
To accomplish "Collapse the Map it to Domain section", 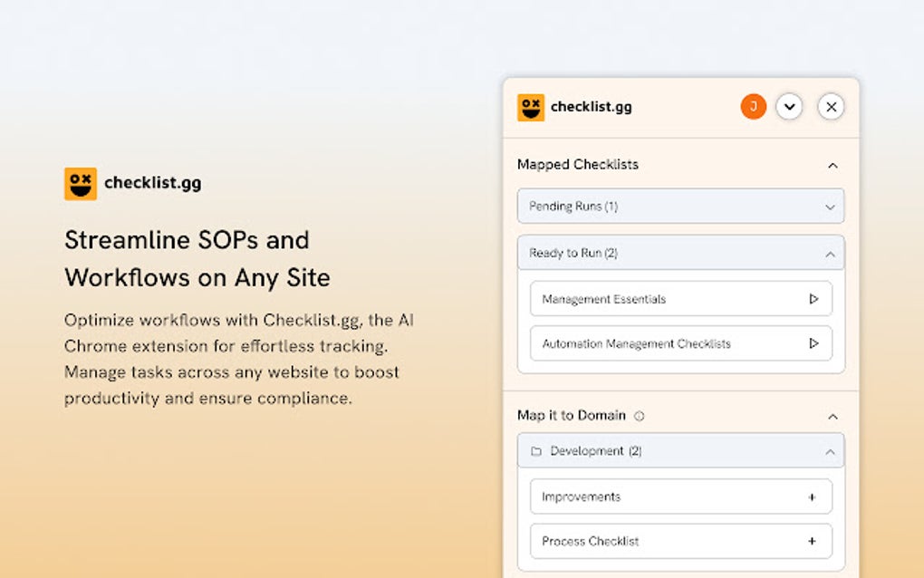I will (x=833, y=417).
